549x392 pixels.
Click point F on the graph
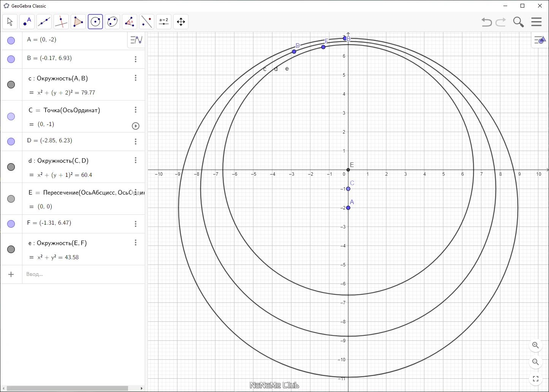click(x=323, y=47)
